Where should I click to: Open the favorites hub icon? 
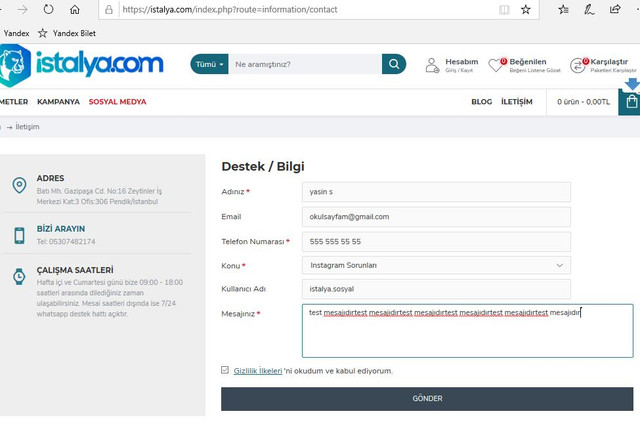point(564,9)
